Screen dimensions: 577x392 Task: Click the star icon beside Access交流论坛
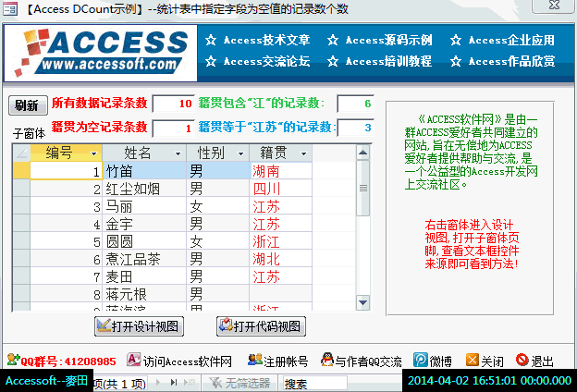point(211,61)
